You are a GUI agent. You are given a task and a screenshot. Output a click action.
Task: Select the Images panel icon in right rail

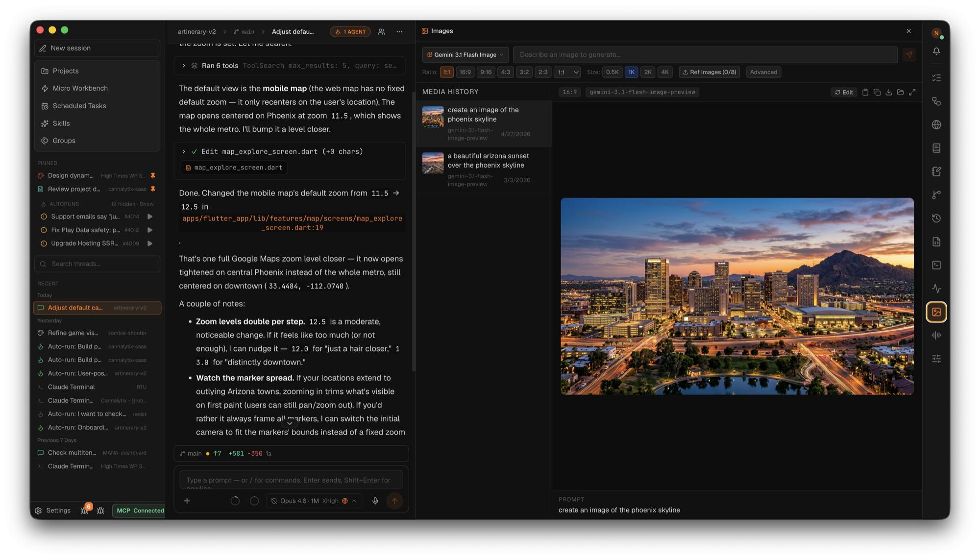point(936,312)
